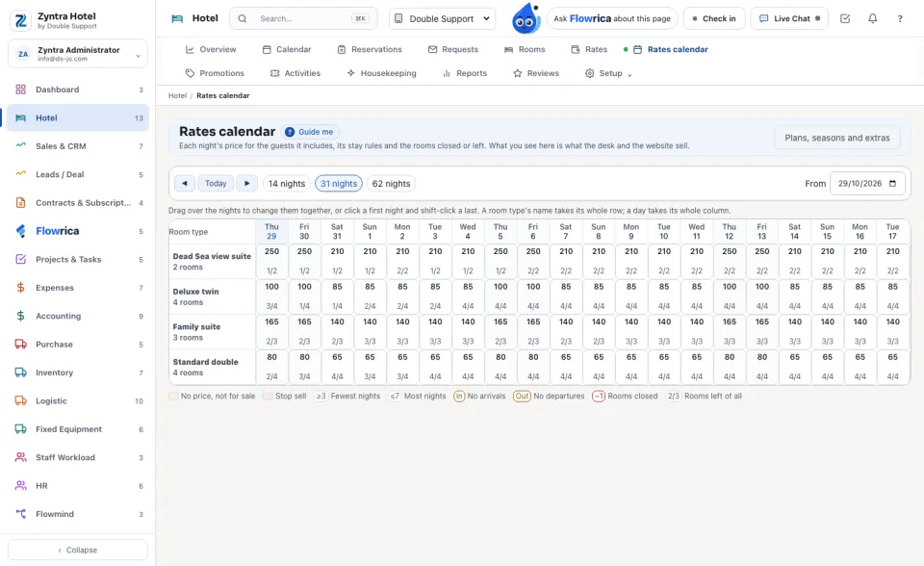
Task: Open Logistic sidebar icon
Action: [x=20, y=400]
